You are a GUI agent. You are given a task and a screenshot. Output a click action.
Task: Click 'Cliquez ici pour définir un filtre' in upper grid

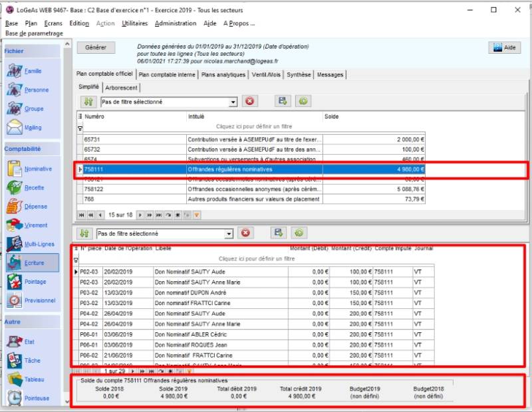pos(254,126)
